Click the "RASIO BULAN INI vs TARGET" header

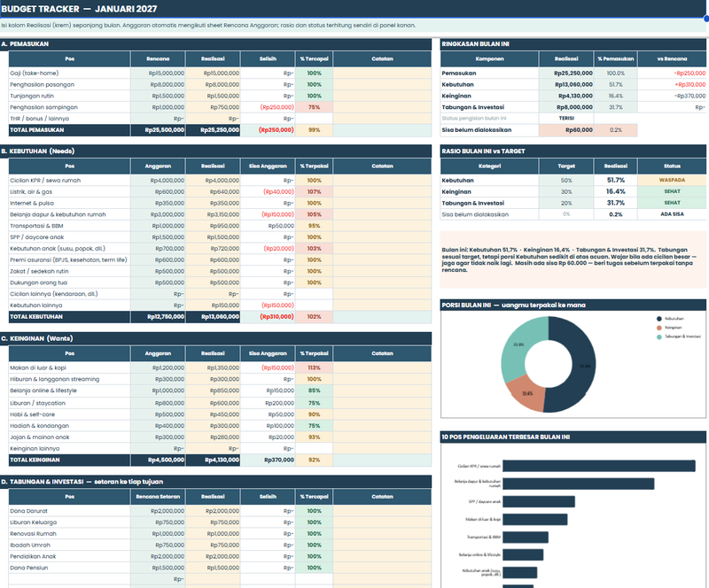(x=573, y=151)
